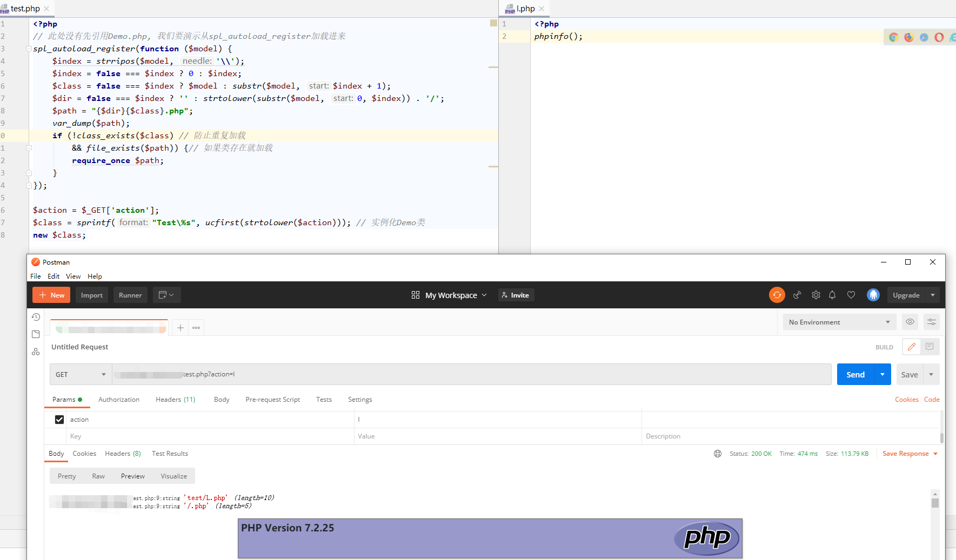Click the request URL input field
Viewport: 956px width, 560px height.
coord(470,374)
